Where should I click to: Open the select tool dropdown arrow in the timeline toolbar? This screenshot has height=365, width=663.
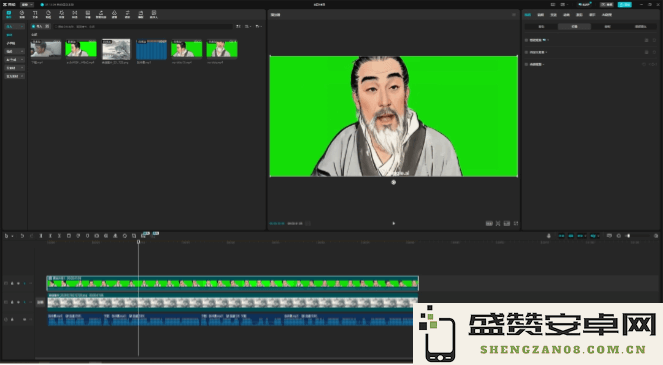[x=12, y=236]
